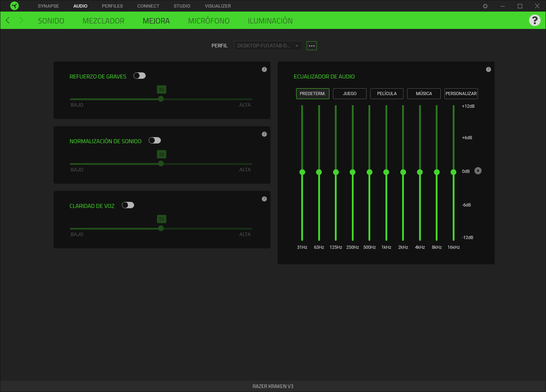Click the Normalización de Sonido slider handle

[x=161, y=163]
